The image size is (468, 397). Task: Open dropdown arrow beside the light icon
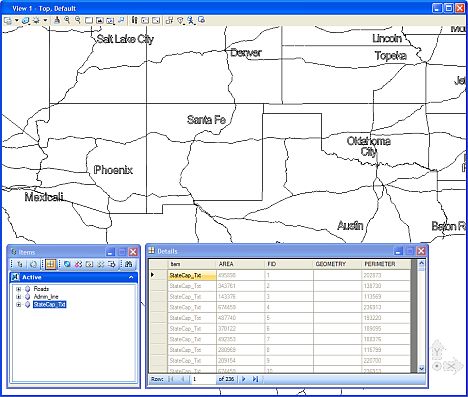coord(45,20)
